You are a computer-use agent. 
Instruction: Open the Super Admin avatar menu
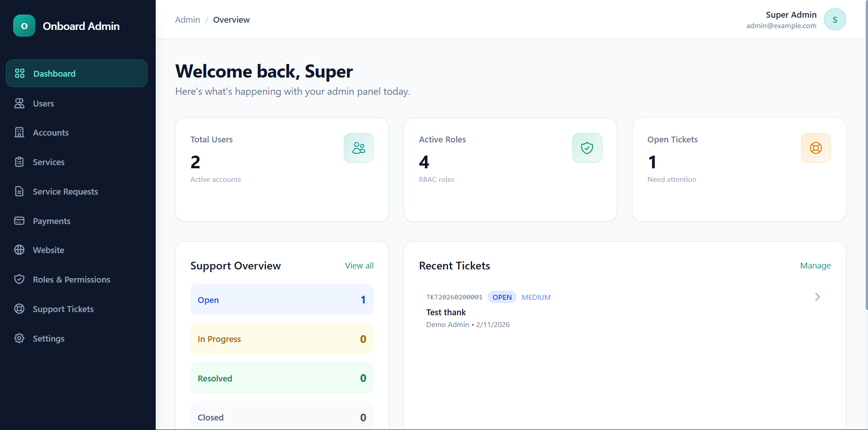[834, 20]
